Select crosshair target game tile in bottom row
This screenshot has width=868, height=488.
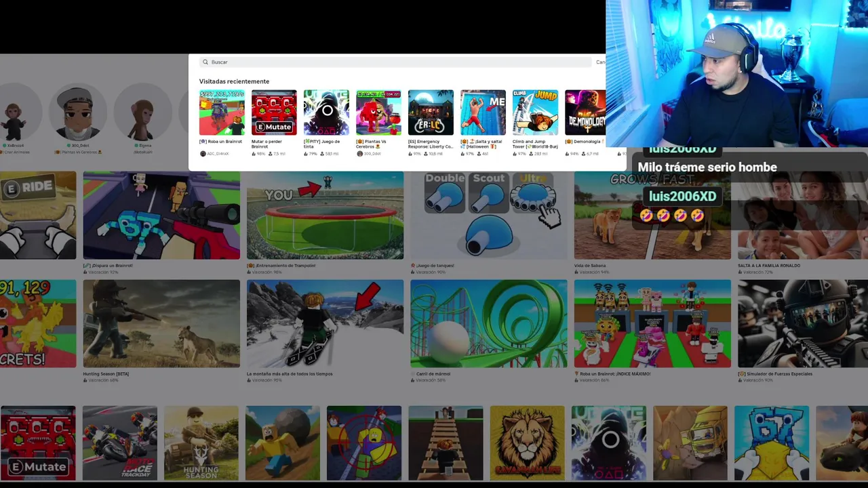point(363,443)
